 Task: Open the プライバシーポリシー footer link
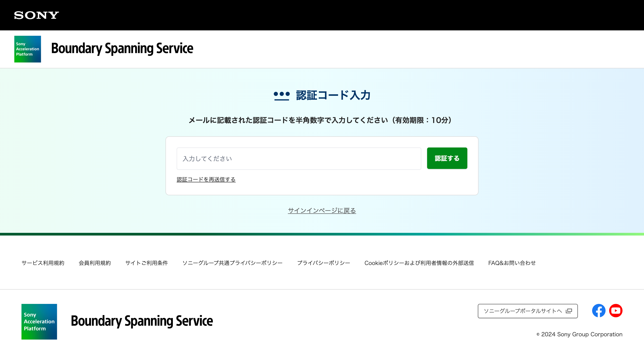click(324, 263)
